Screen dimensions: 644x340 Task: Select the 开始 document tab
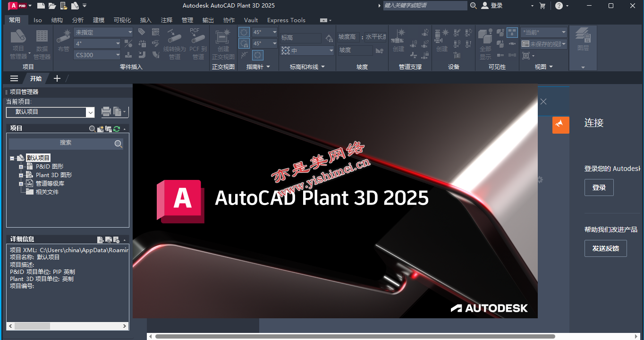point(36,78)
